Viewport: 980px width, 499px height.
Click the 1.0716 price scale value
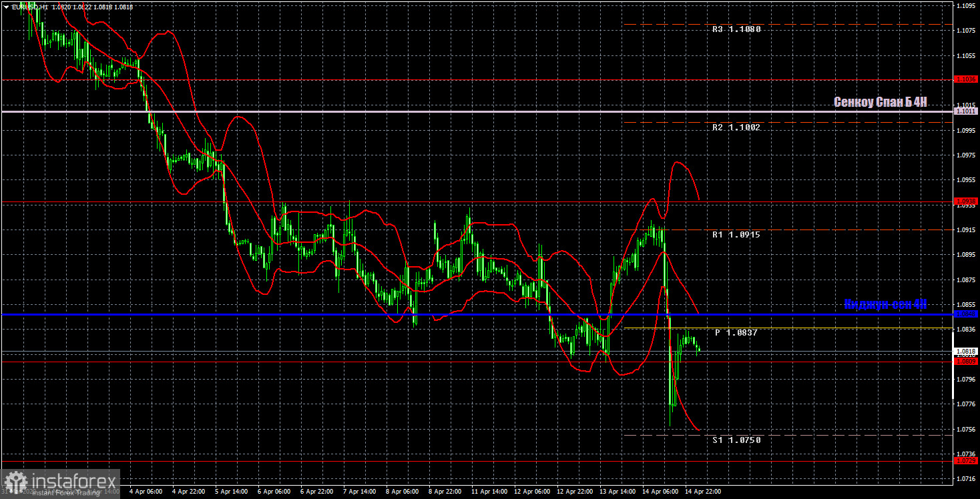967,479
